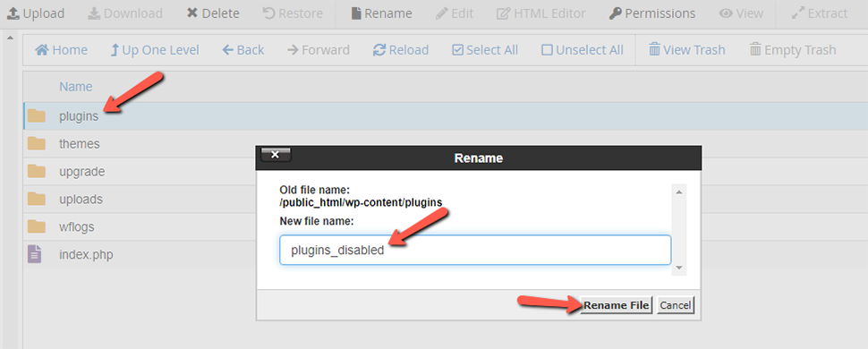Select the upgrade folder name
The height and width of the screenshot is (349, 868).
(82, 172)
